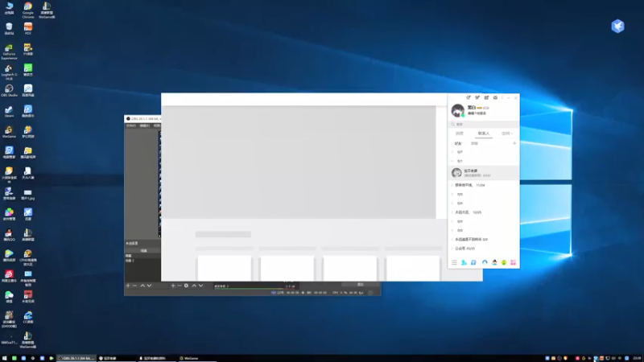Switch to WeGame from the taskbar button
This screenshot has height=362, width=644.
(197, 358)
